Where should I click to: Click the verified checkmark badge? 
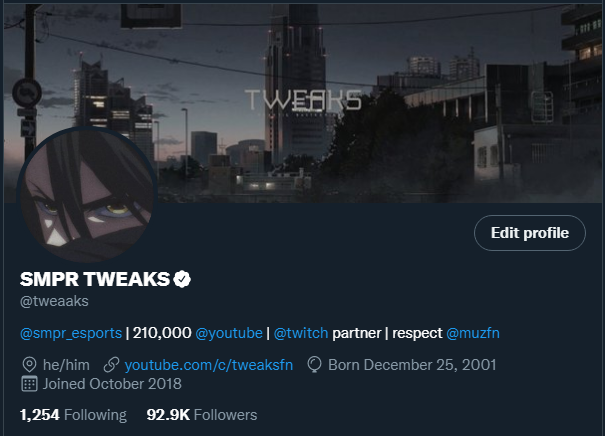[182, 279]
